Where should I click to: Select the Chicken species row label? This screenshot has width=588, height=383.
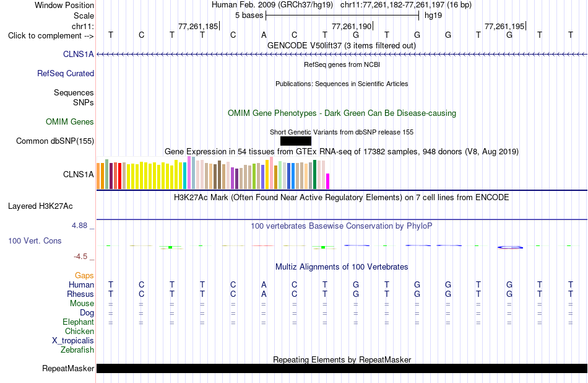[x=79, y=331]
